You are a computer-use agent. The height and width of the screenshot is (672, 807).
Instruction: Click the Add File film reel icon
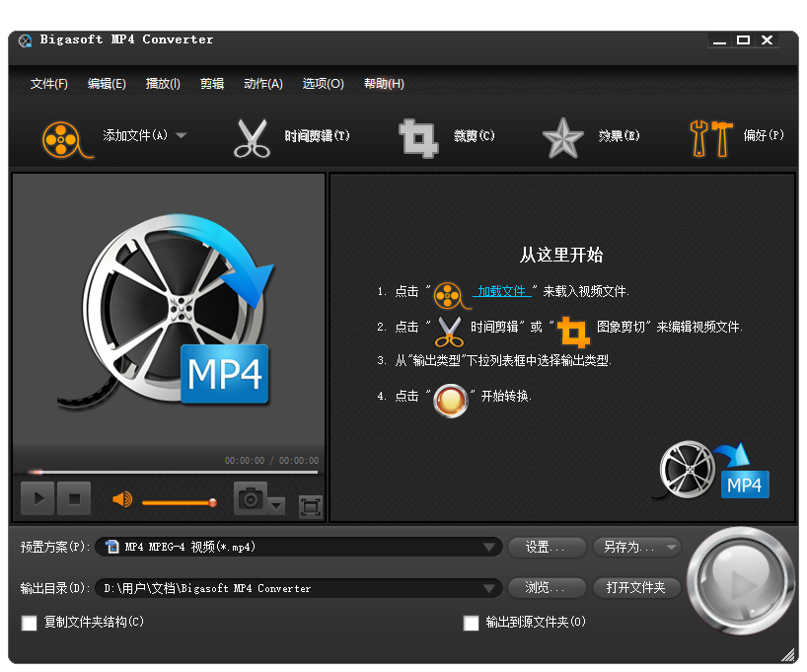66,139
